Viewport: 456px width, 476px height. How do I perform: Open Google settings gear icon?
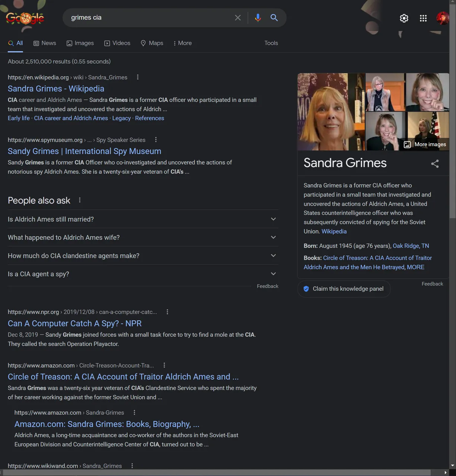[x=404, y=18]
